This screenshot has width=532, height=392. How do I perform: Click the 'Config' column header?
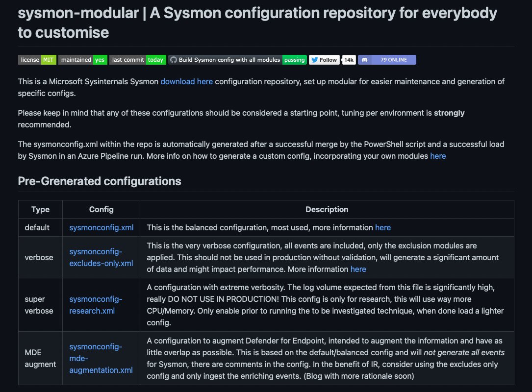[101, 210]
